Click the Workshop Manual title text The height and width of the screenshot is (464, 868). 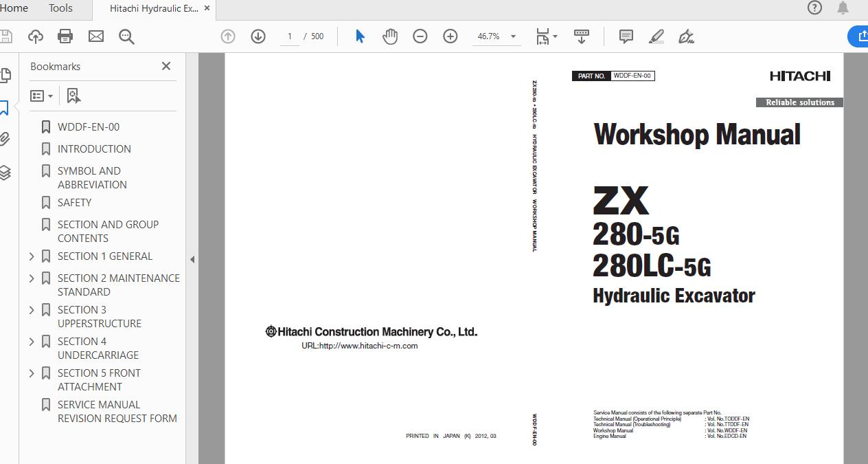[x=697, y=134]
